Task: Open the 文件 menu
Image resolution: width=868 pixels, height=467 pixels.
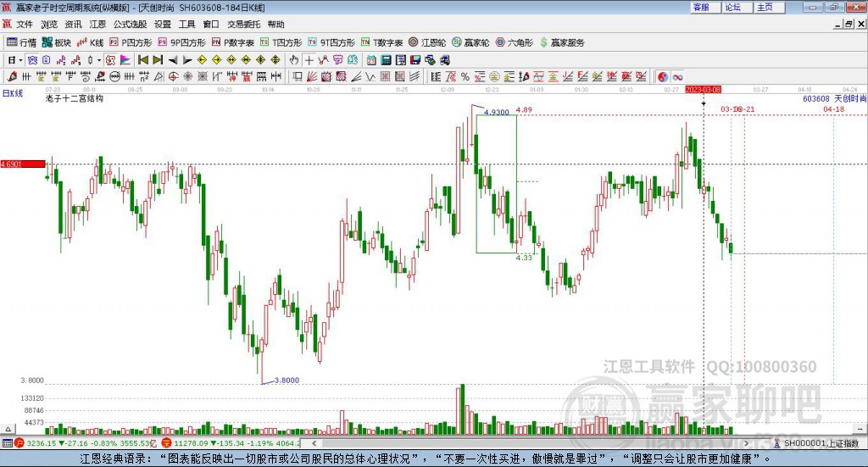Action: (25, 25)
